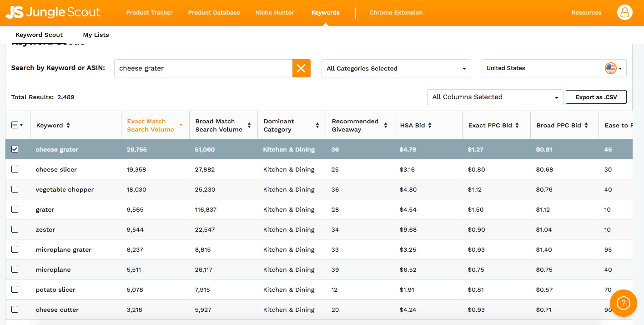Check the cheese cutter row checkbox

tap(15, 310)
